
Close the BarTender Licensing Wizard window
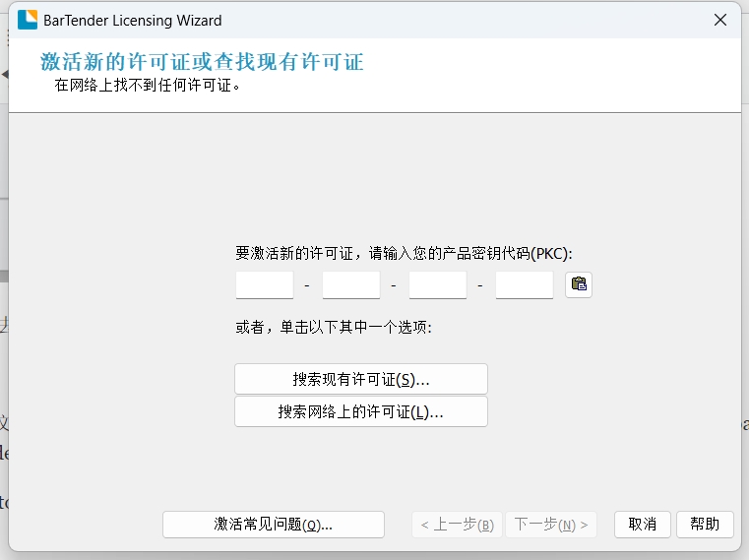click(720, 20)
